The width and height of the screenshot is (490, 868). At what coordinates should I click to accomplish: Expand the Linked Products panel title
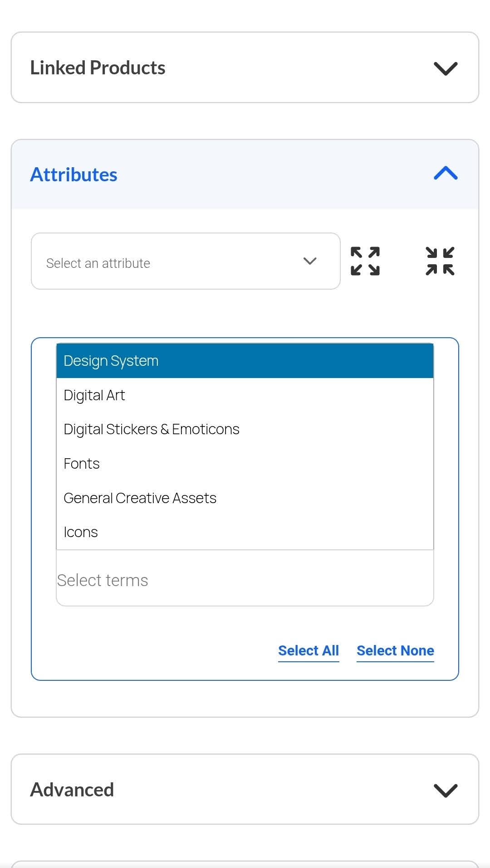(98, 68)
